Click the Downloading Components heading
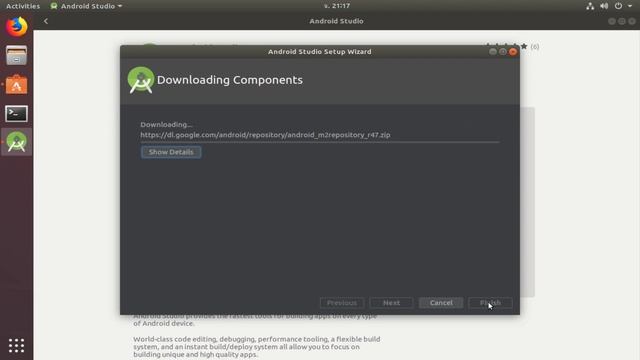Image resolution: width=640 pixels, height=360 pixels. [x=230, y=80]
